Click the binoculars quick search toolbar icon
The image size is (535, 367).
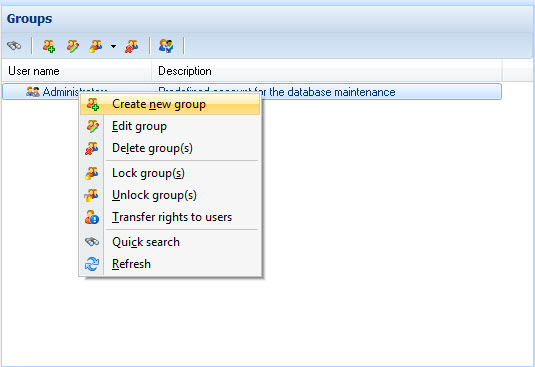point(14,46)
